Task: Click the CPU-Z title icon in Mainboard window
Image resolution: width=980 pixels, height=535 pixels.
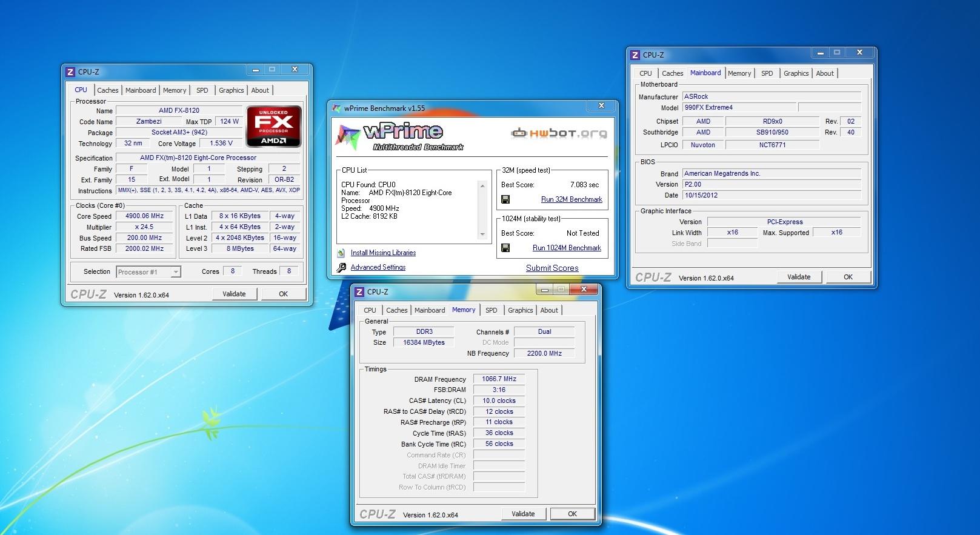Action: point(635,55)
